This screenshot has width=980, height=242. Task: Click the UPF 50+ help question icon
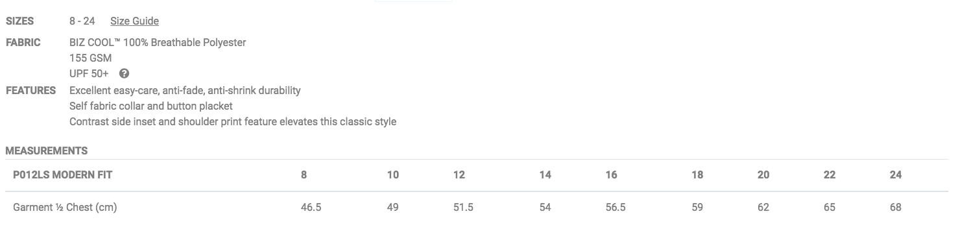click(125, 73)
